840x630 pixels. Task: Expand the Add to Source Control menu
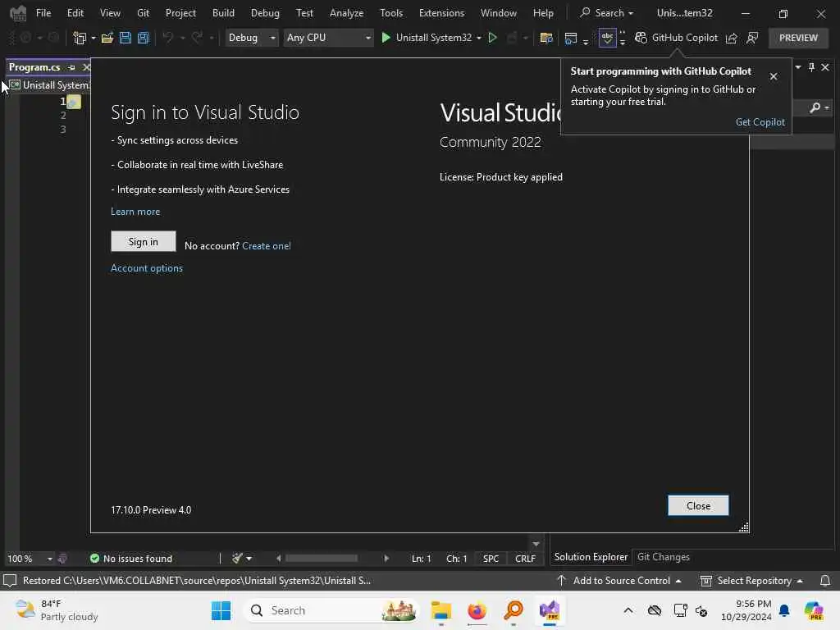click(x=619, y=580)
